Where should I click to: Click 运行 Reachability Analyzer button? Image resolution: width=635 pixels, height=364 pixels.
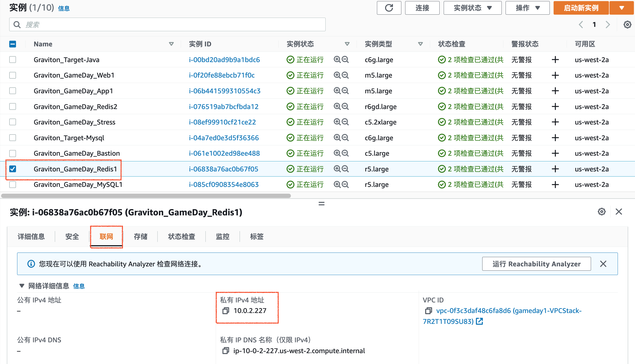536,264
